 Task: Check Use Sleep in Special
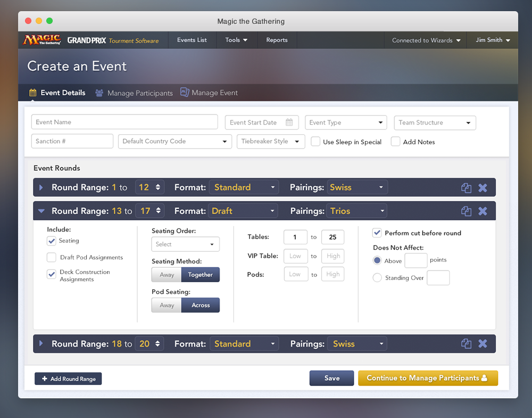(x=315, y=141)
